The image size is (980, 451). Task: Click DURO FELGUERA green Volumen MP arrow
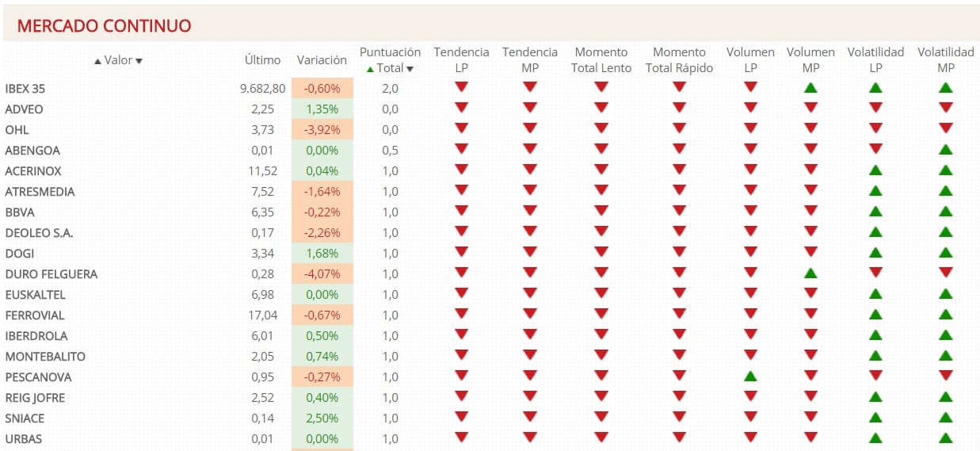pos(810,273)
